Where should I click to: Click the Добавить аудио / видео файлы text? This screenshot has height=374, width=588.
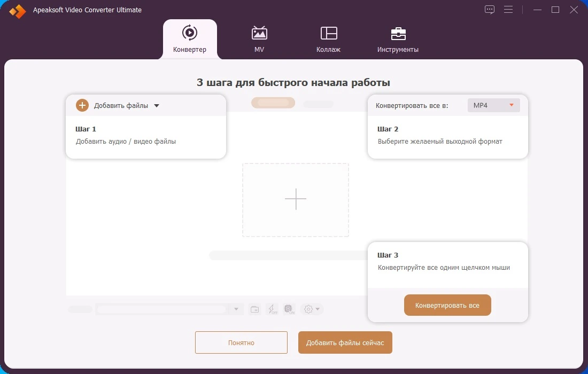pyautogui.click(x=126, y=142)
